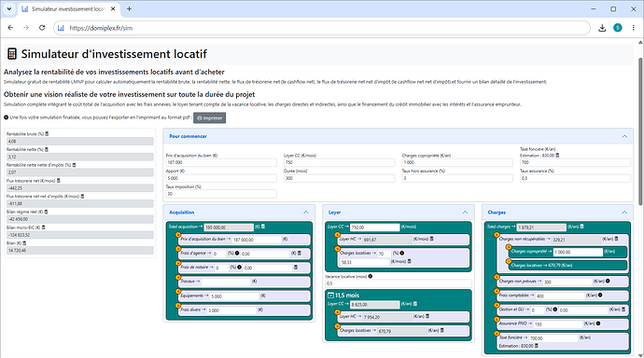Focus the Taux imposition (%) field
This screenshot has width=644, height=358.
coord(221,194)
